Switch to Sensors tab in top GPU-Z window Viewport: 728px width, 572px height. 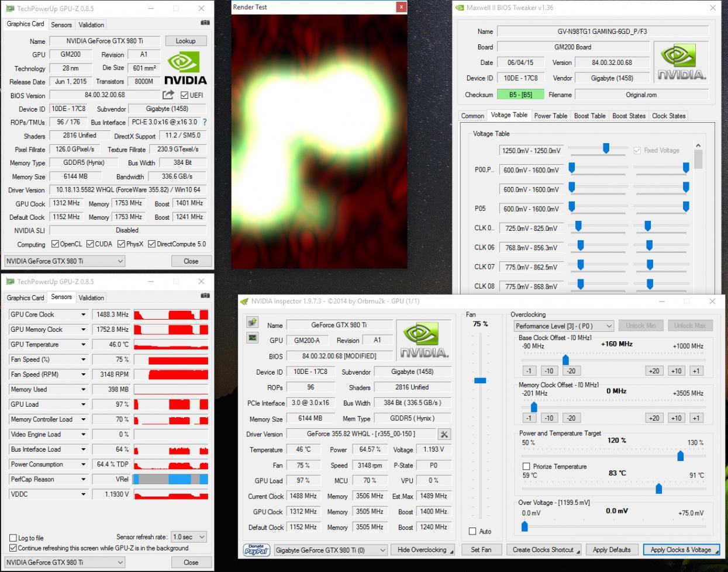(61, 25)
